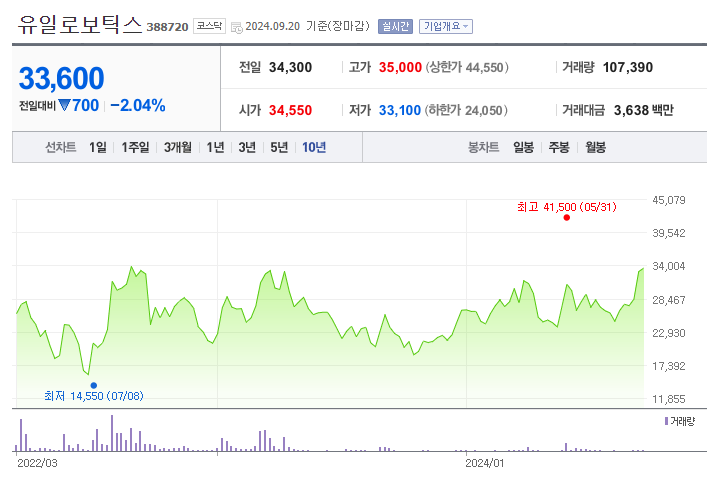Viewport: 707px width, 478px height.
Task: Click the blue 최저 14,550 marker dot
Action: point(94,386)
